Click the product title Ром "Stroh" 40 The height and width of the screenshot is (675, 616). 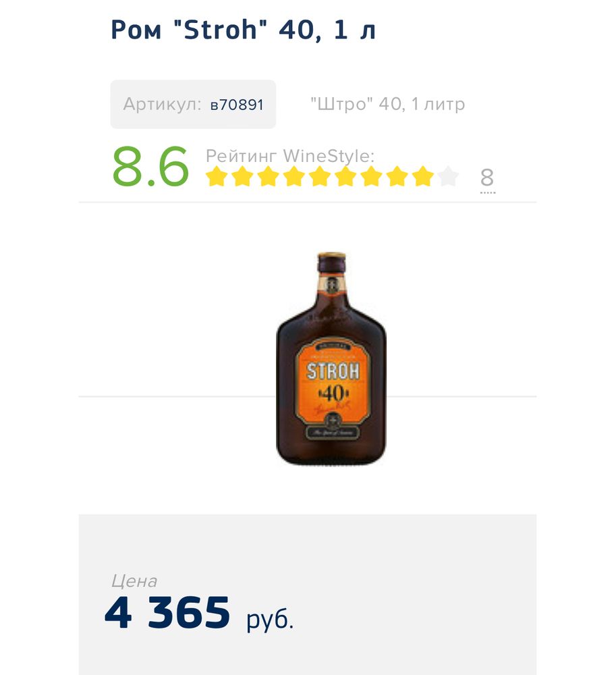[x=243, y=30]
